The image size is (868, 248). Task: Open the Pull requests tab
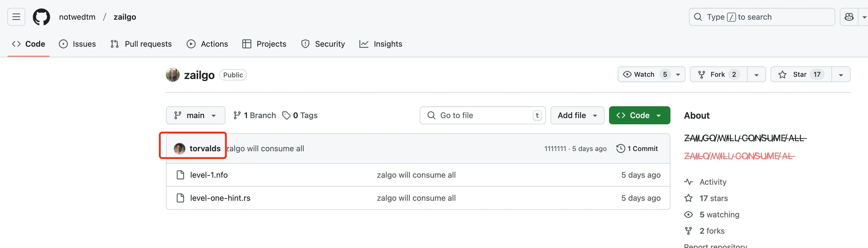pos(141,44)
